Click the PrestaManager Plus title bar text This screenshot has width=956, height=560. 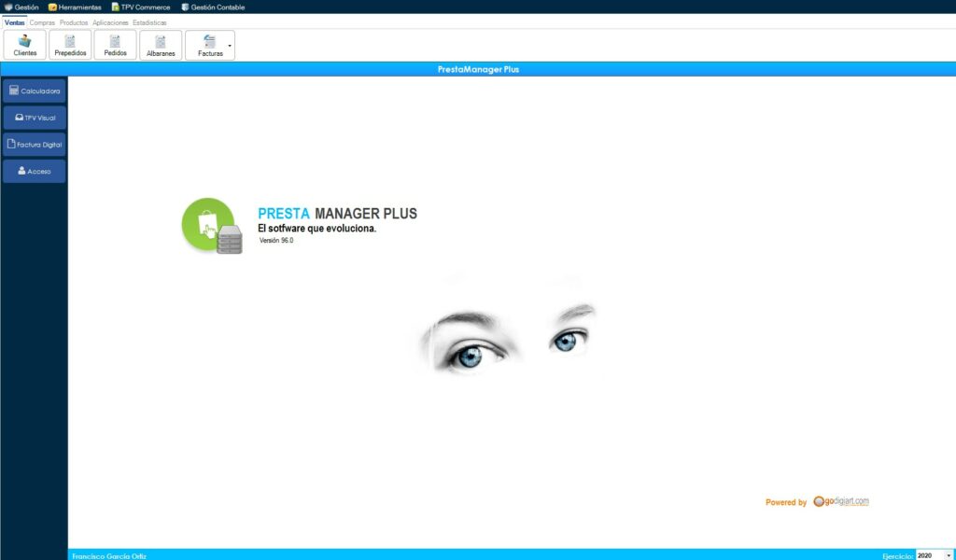(478, 69)
